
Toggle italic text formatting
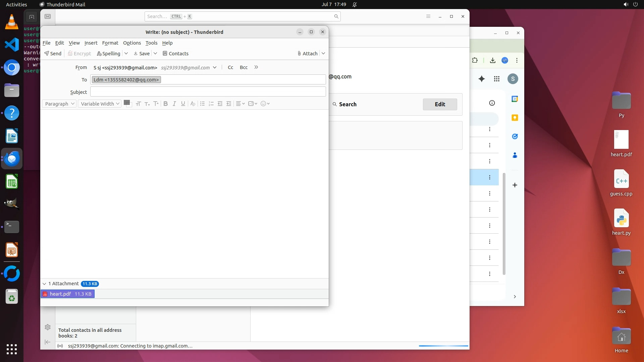click(174, 104)
